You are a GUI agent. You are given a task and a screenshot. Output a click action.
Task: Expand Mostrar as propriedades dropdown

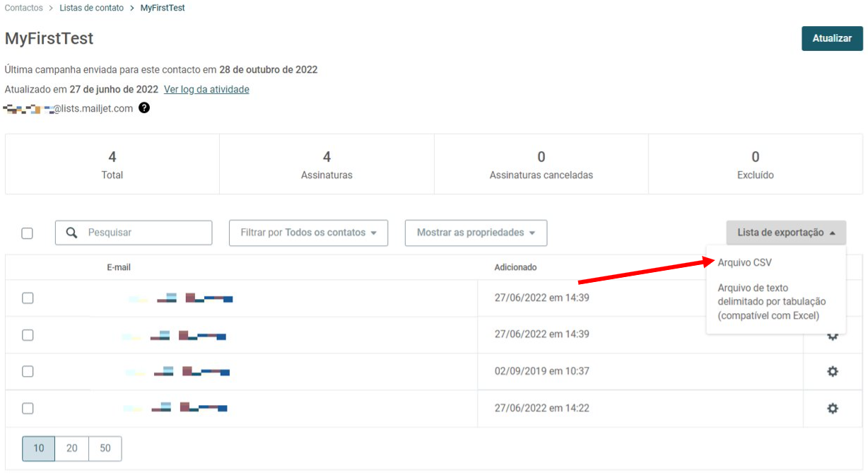click(x=476, y=233)
